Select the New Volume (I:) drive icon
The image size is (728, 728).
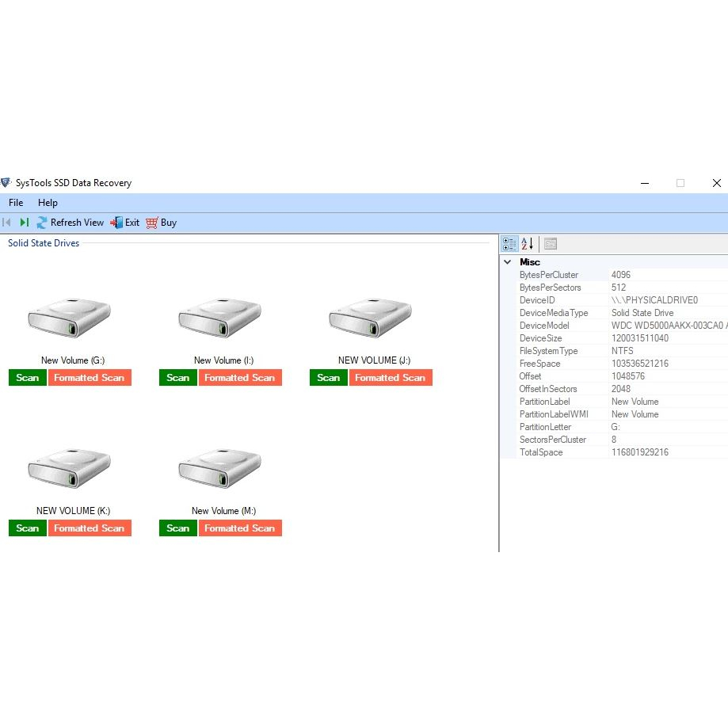pos(219,318)
